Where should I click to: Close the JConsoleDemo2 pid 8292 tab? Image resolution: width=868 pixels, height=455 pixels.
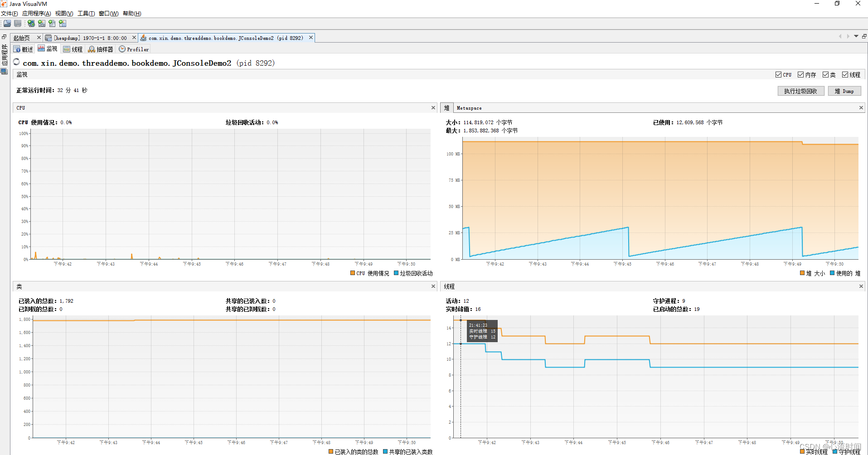(311, 38)
